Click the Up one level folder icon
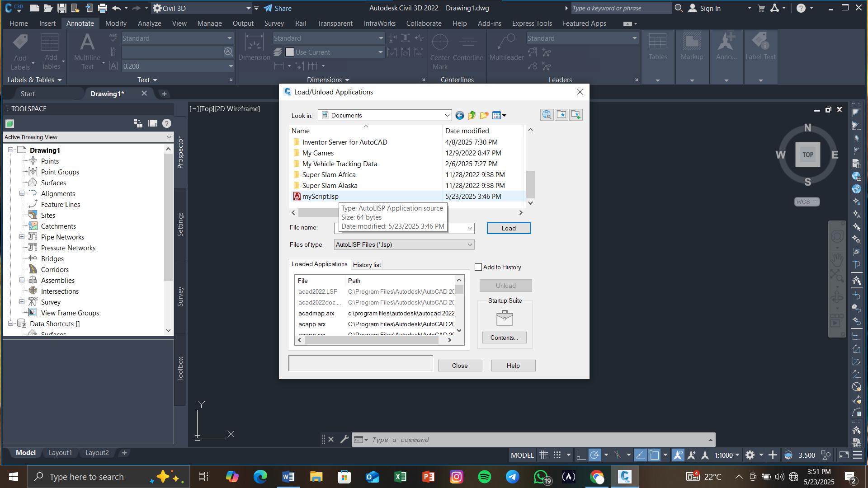Screen dimensions: 868x488 click(x=472, y=116)
